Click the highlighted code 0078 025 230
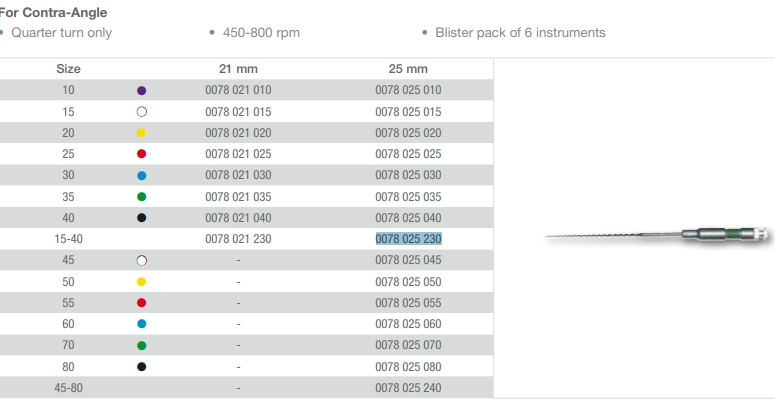775x400 pixels. [408, 239]
